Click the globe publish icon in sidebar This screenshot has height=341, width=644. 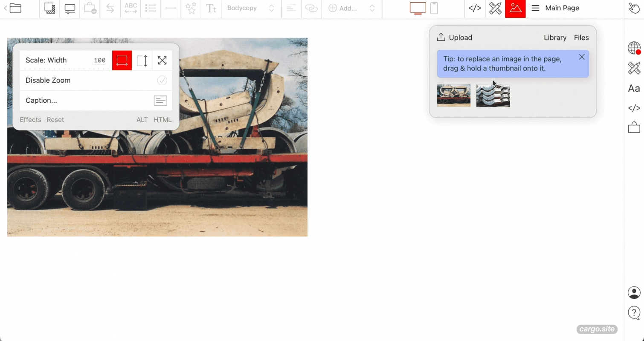tap(634, 48)
